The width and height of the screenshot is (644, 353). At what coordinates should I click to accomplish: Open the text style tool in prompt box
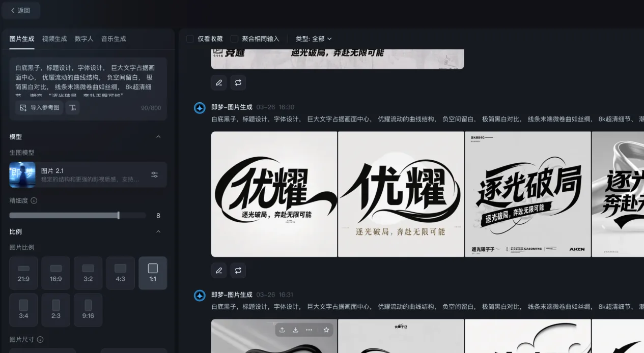click(73, 107)
